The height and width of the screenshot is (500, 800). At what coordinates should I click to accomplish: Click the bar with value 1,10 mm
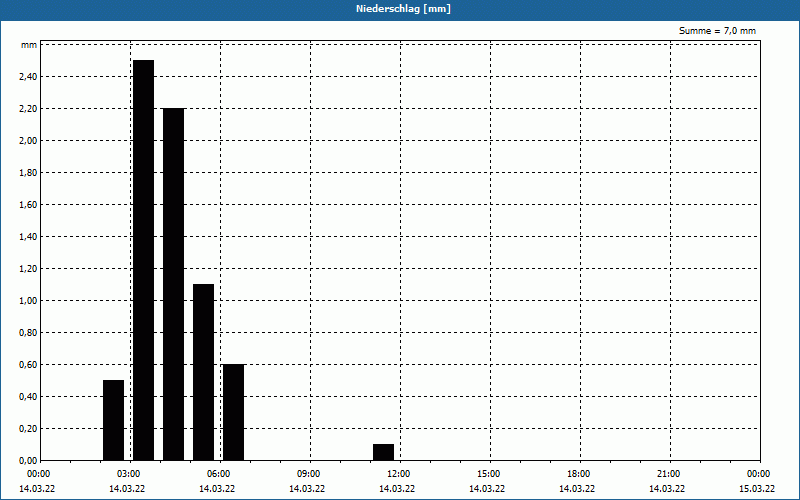204,372
